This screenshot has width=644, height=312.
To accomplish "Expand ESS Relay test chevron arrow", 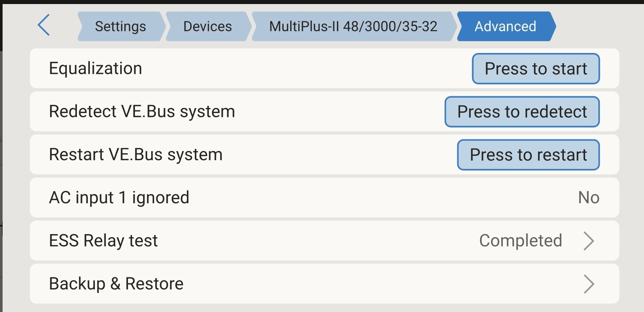I will coord(588,241).
